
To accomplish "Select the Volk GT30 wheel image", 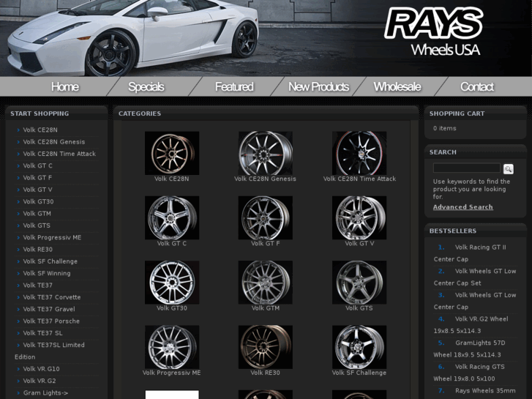I will [x=172, y=282].
